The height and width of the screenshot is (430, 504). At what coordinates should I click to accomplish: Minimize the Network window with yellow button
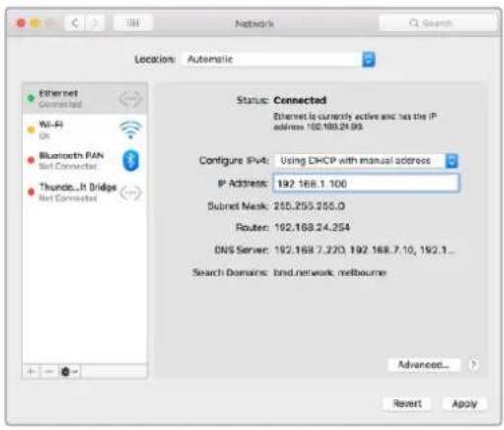point(35,23)
